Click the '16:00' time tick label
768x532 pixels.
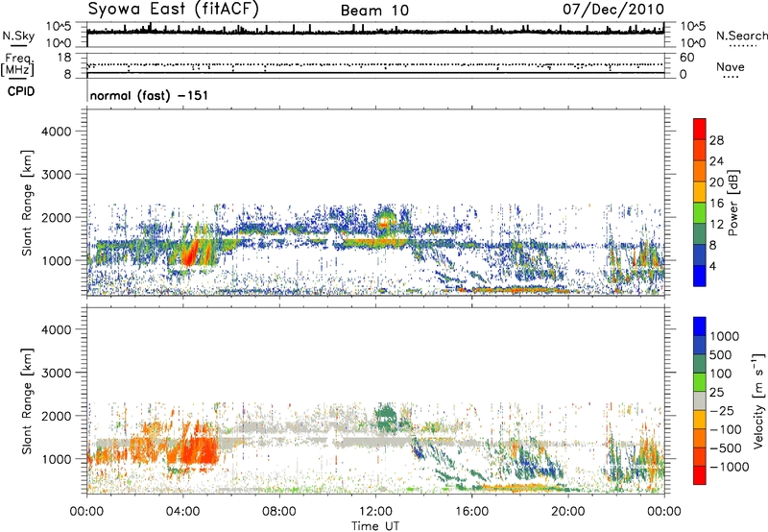471,512
